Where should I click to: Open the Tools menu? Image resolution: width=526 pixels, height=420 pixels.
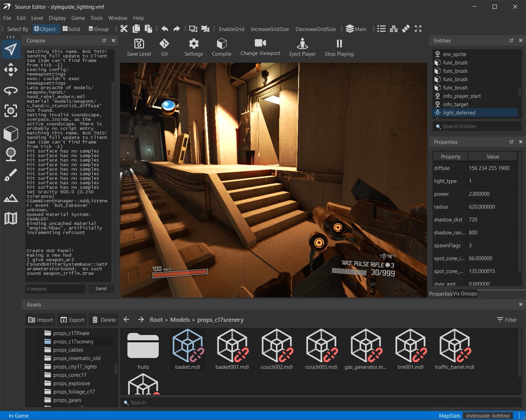tap(96, 18)
